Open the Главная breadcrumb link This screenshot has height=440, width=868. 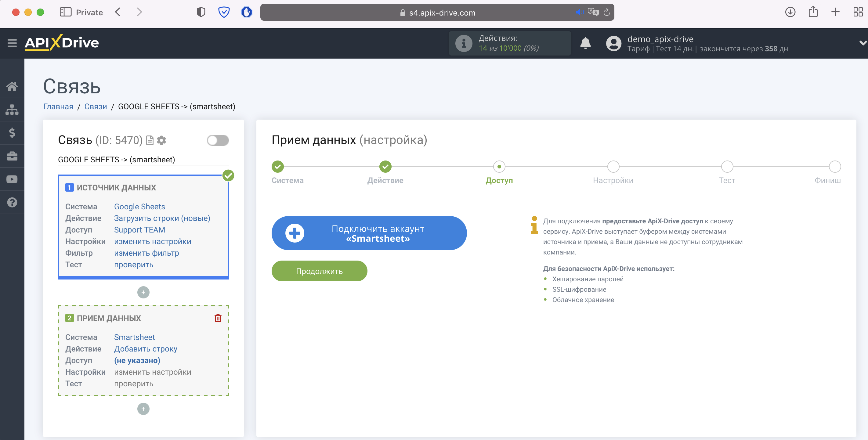tap(58, 107)
